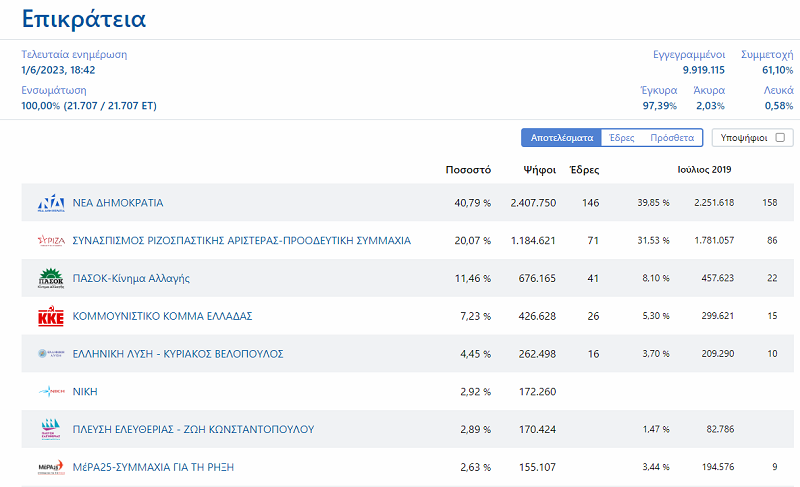Click the ΝΙΚΗ party logo
This screenshot has height=487, width=800.
click(x=51, y=392)
